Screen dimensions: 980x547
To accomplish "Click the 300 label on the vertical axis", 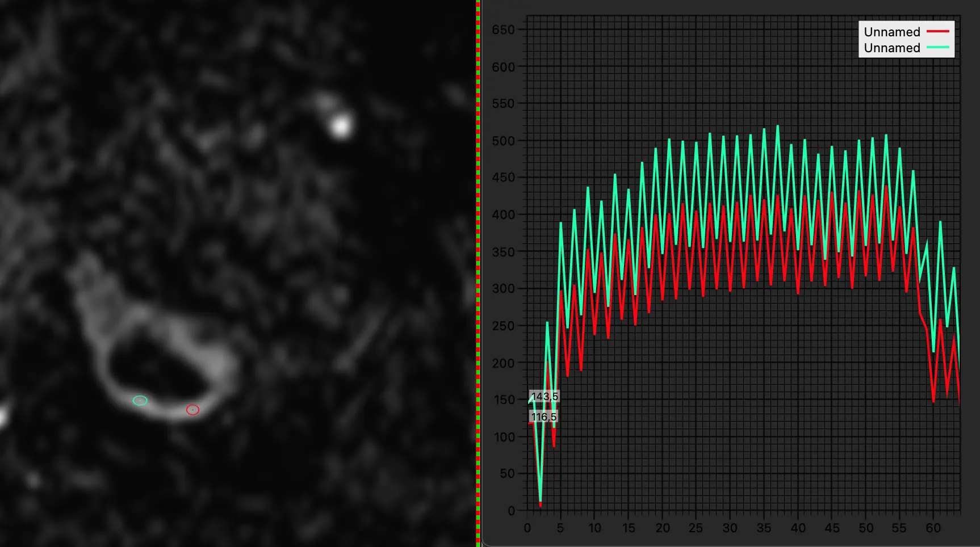I will click(503, 288).
